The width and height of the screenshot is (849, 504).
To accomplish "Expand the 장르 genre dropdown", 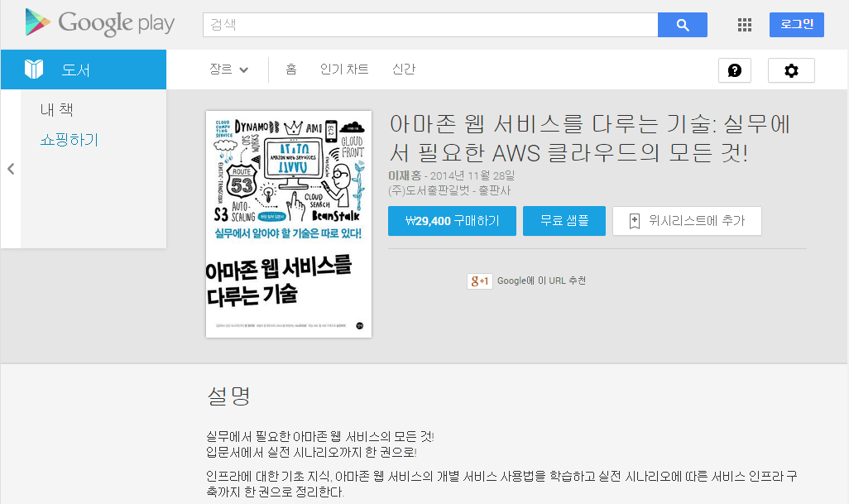I will point(229,70).
